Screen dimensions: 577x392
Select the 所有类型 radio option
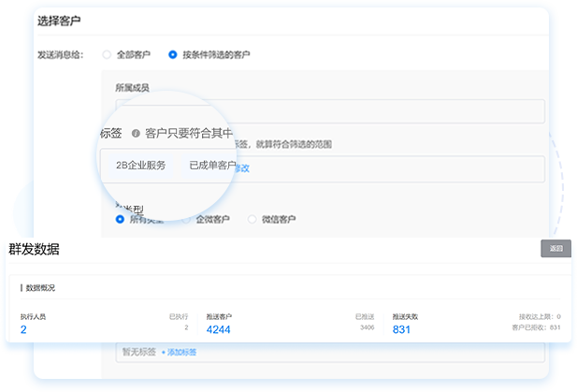(x=120, y=219)
